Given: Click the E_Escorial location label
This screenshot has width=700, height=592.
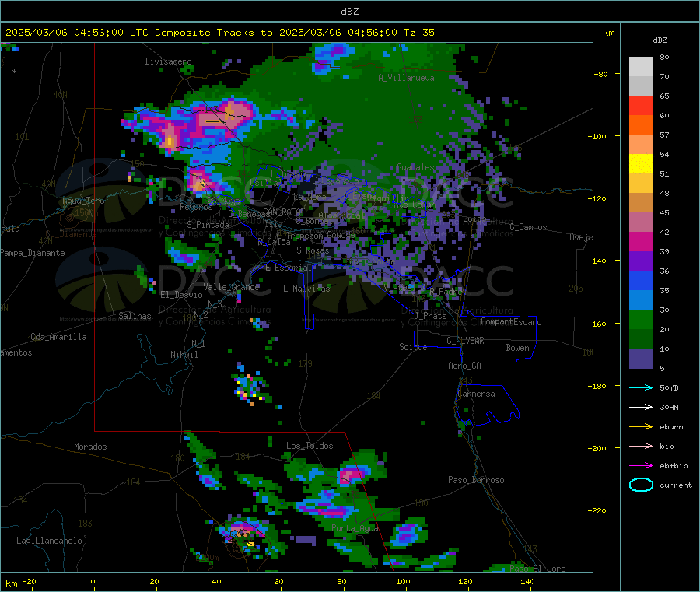Looking at the screenshot, I should coord(289,268).
